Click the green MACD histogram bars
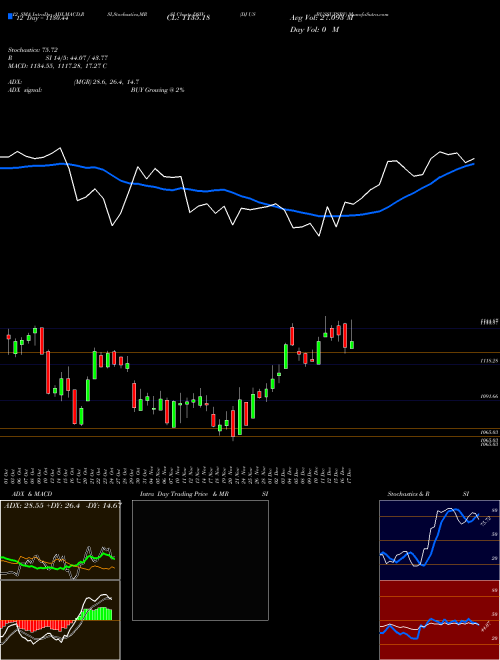The width and height of the screenshot is (500, 660). (x=96, y=614)
